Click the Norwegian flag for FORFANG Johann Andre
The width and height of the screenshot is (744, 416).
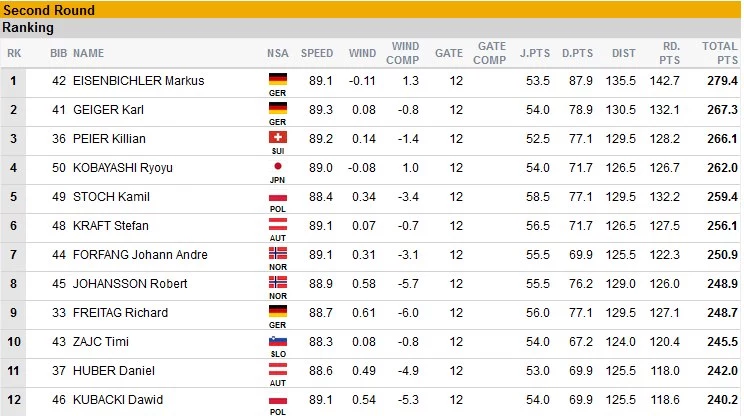coord(278,253)
